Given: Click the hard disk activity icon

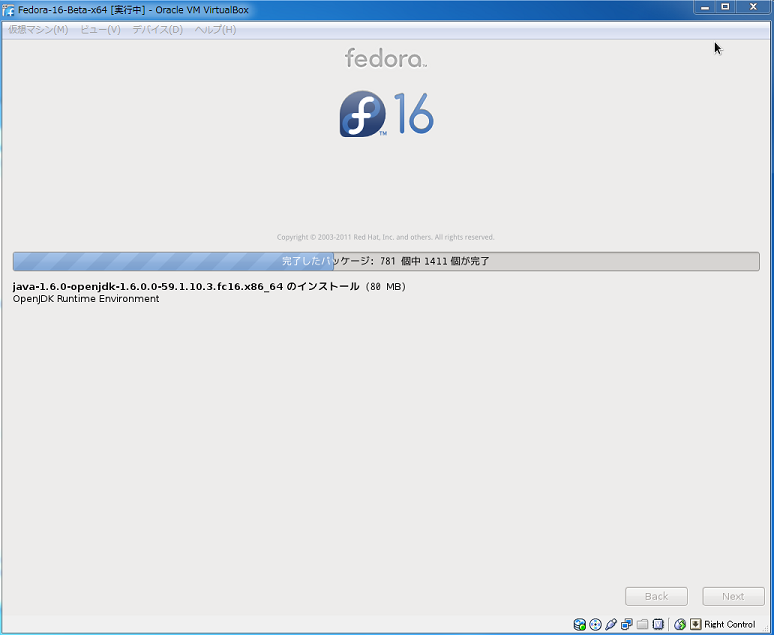Looking at the screenshot, I should pos(580,625).
